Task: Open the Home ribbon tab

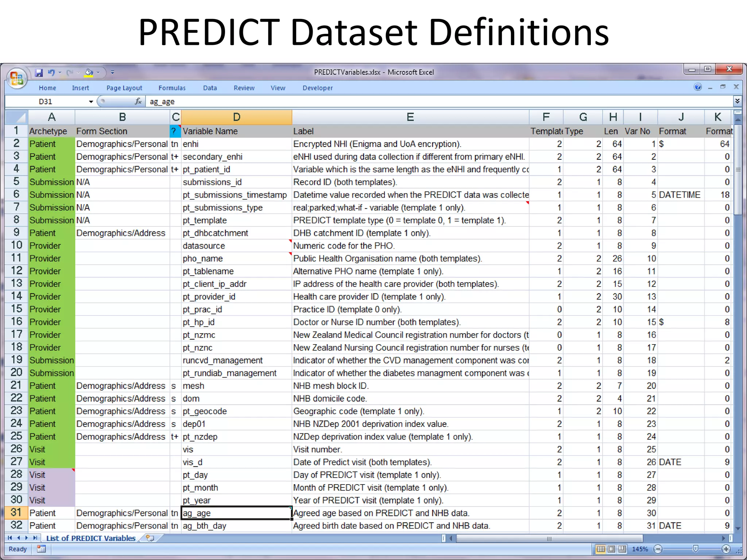Action: pos(47,88)
